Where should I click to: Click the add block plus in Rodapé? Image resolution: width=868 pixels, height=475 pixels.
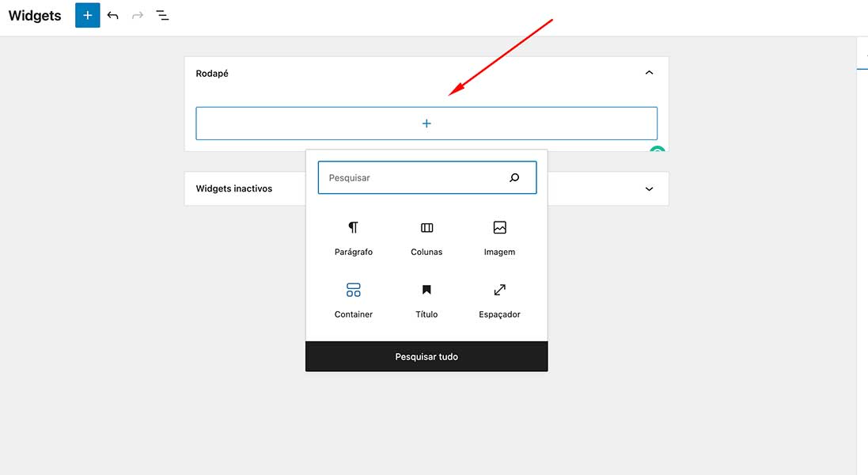tap(426, 123)
